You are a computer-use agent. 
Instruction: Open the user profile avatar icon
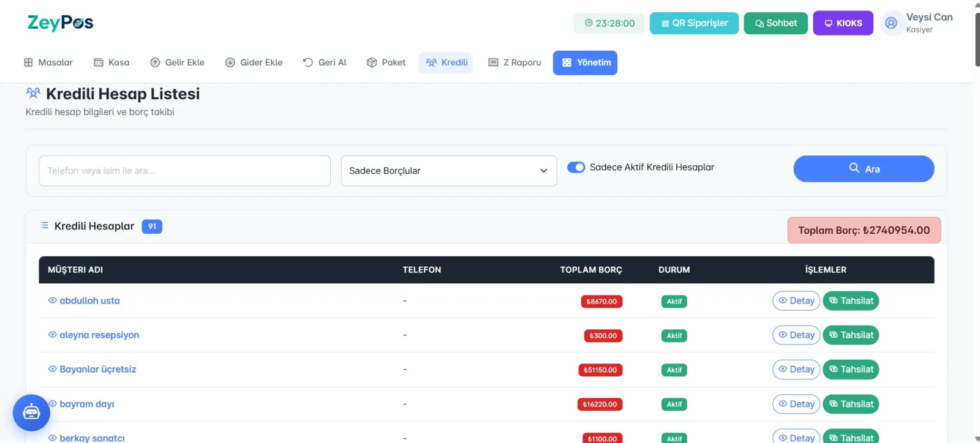[x=891, y=23]
